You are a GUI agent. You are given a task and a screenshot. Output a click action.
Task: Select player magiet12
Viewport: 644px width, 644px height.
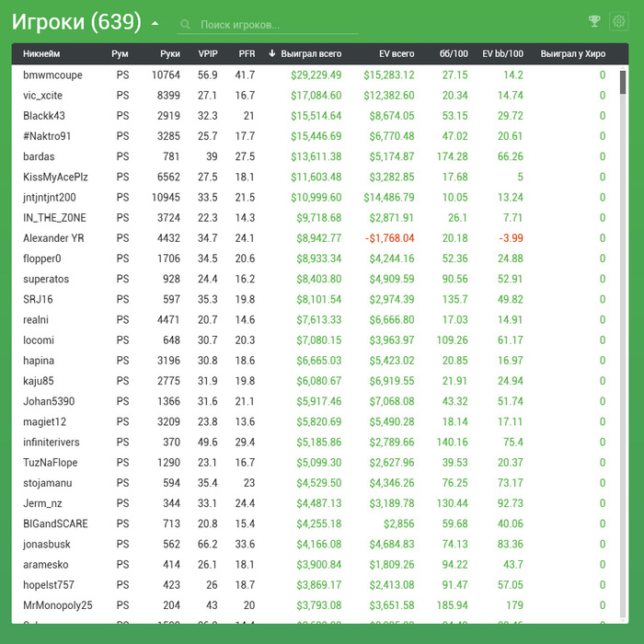[x=44, y=421]
